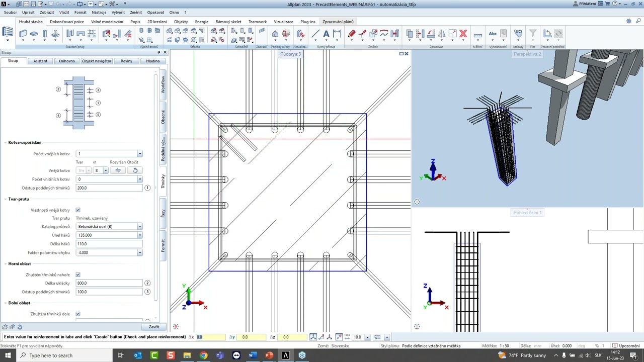This screenshot has height=362, width=644.
Task: Click the red Modify pencil icon in Změnit
Action: (x=351, y=34)
